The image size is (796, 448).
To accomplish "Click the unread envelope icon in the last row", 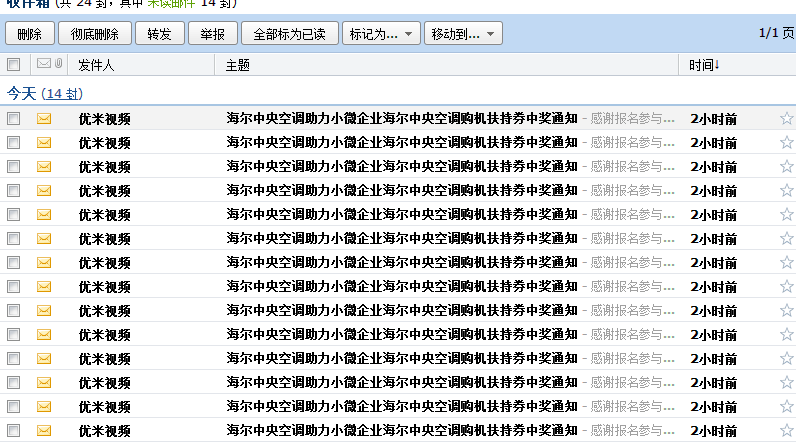I will point(44,430).
